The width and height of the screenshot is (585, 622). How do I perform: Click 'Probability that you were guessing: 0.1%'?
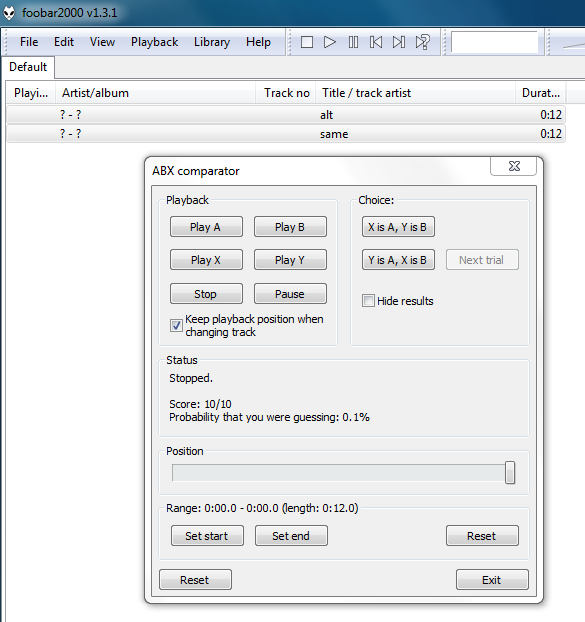pos(269,417)
